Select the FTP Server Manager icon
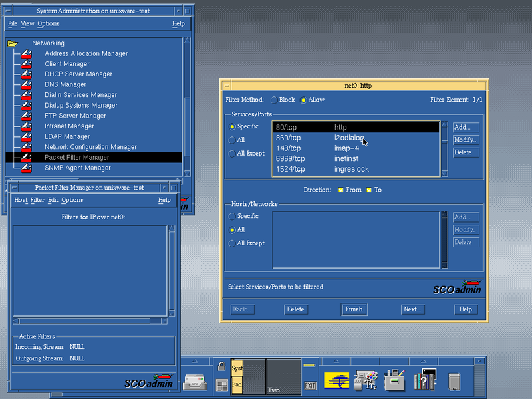This screenshot has height=399, width=532. pyautogui.click(x=26, y=116)
